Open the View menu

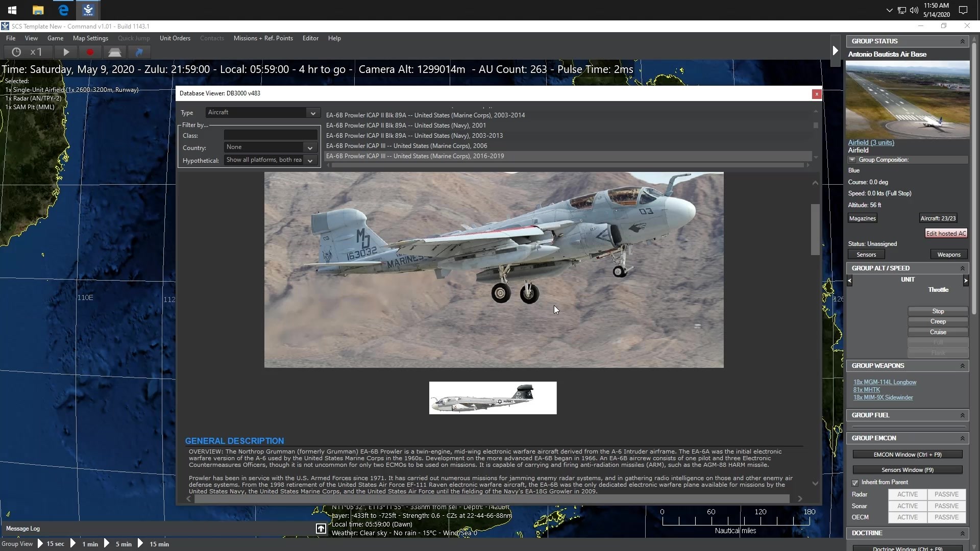(31, 38)
